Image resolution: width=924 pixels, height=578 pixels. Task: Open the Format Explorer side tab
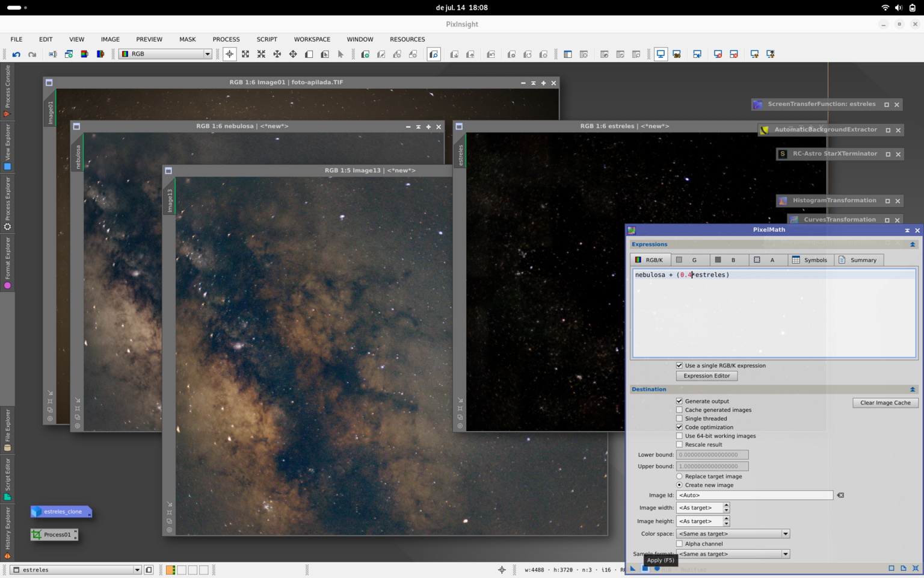point(7,263)
